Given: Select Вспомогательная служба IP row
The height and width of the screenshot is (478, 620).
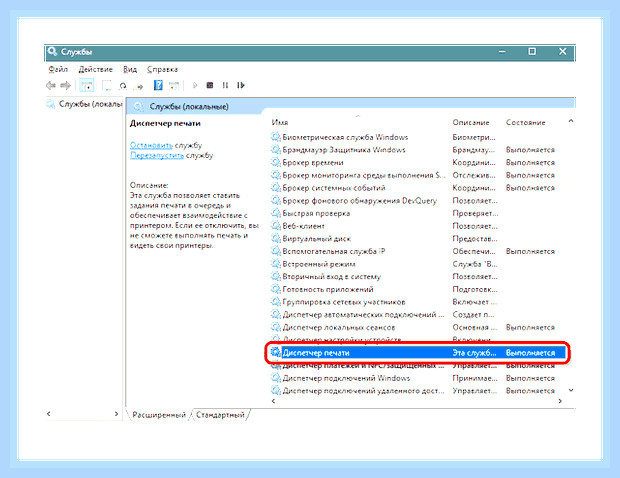Looking at the screenshot, I should tap(418, 251).
